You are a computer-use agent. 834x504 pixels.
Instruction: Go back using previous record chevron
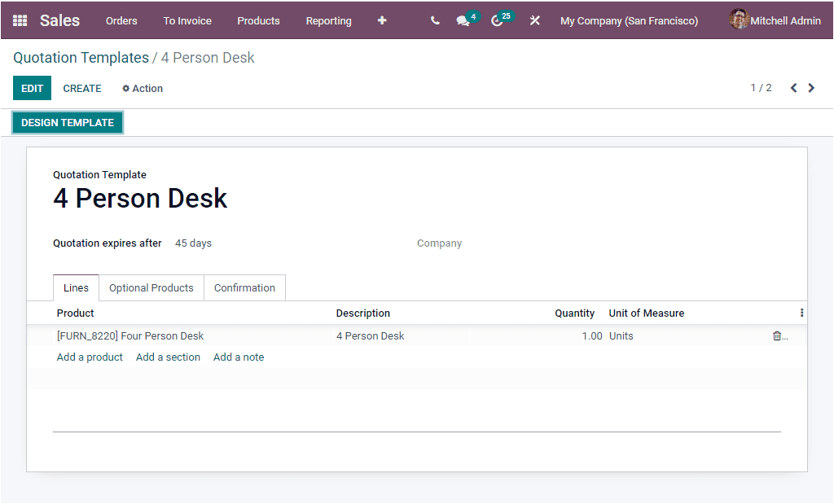coord(793,87)
